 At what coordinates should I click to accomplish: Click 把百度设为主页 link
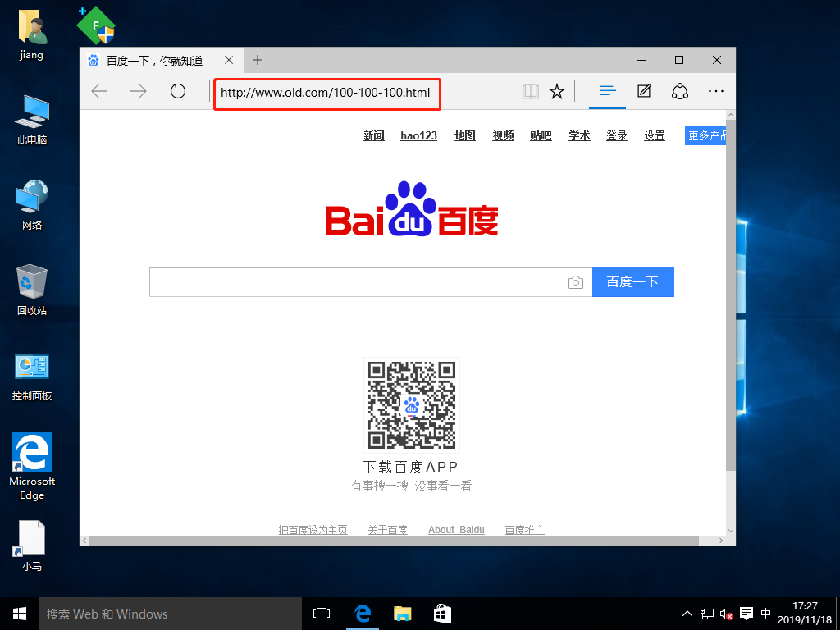point(313,530)
